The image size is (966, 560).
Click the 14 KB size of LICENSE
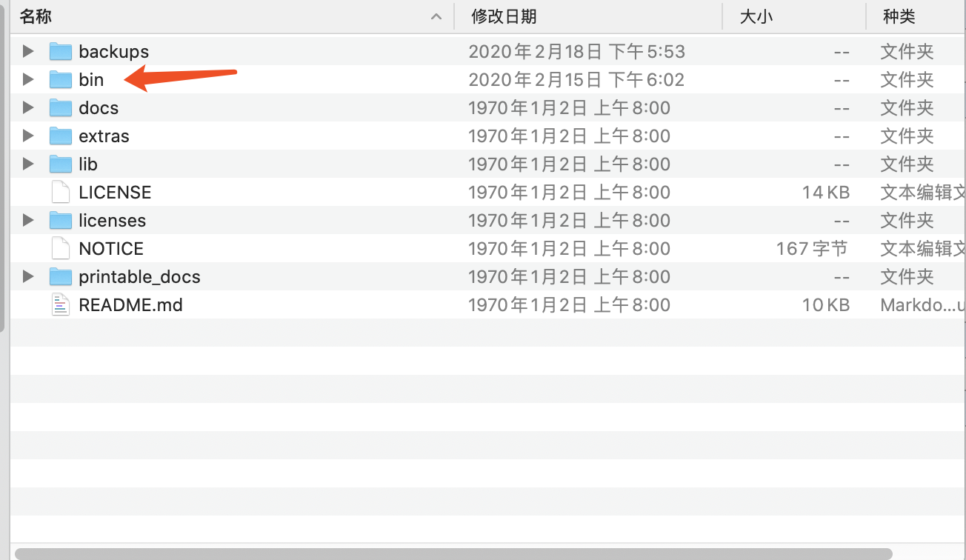click(825, 192)
